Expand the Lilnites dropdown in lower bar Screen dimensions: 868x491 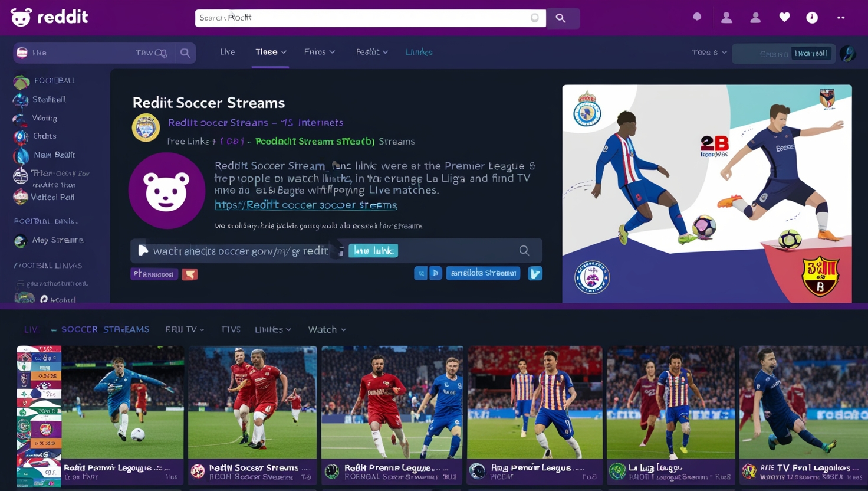(x=273, y=329)
